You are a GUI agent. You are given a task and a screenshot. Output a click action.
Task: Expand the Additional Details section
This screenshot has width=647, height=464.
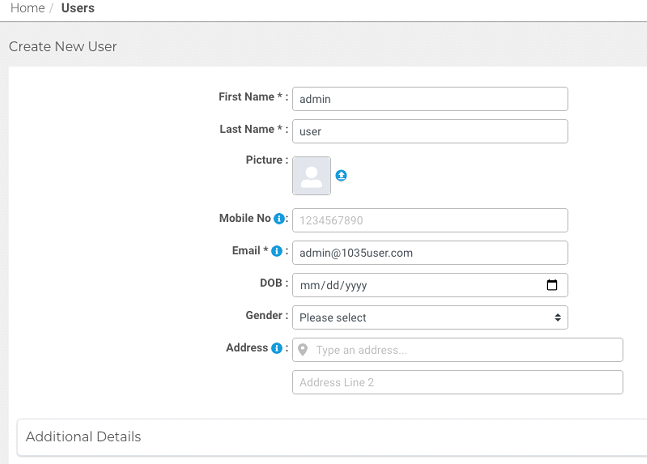click(x=84, y=437)
